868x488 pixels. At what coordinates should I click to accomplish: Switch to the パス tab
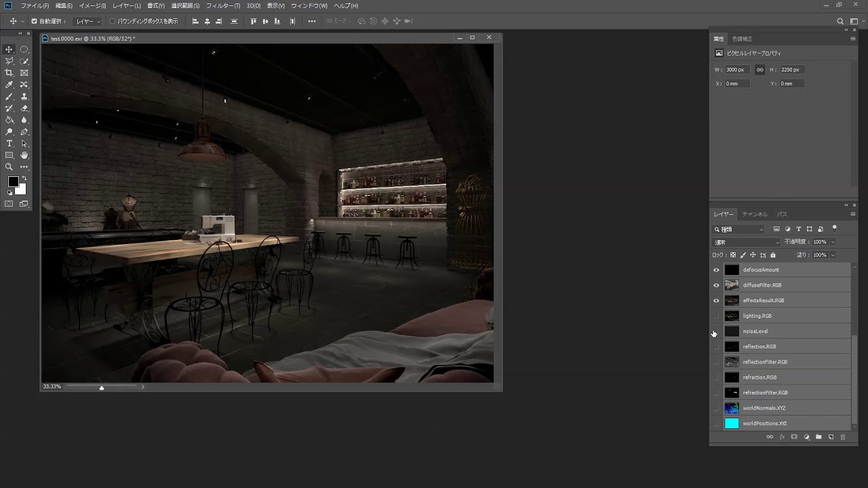click(782, 214)
